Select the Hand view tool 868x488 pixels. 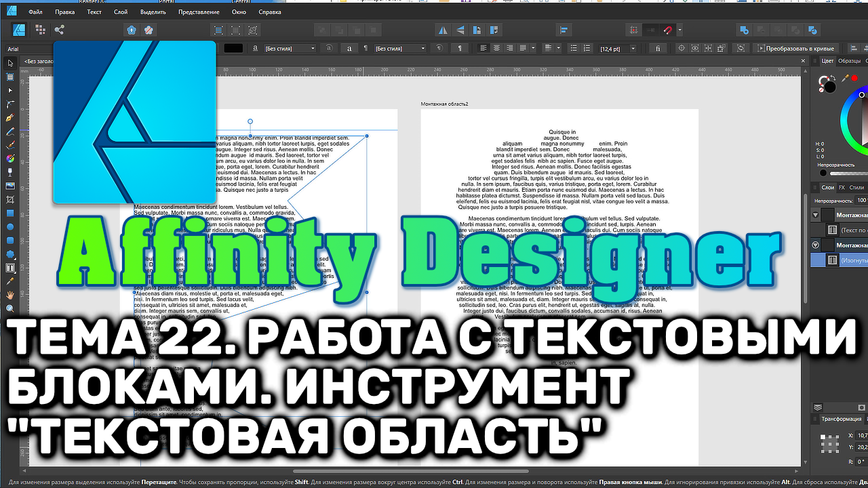(x=10, y=295)
